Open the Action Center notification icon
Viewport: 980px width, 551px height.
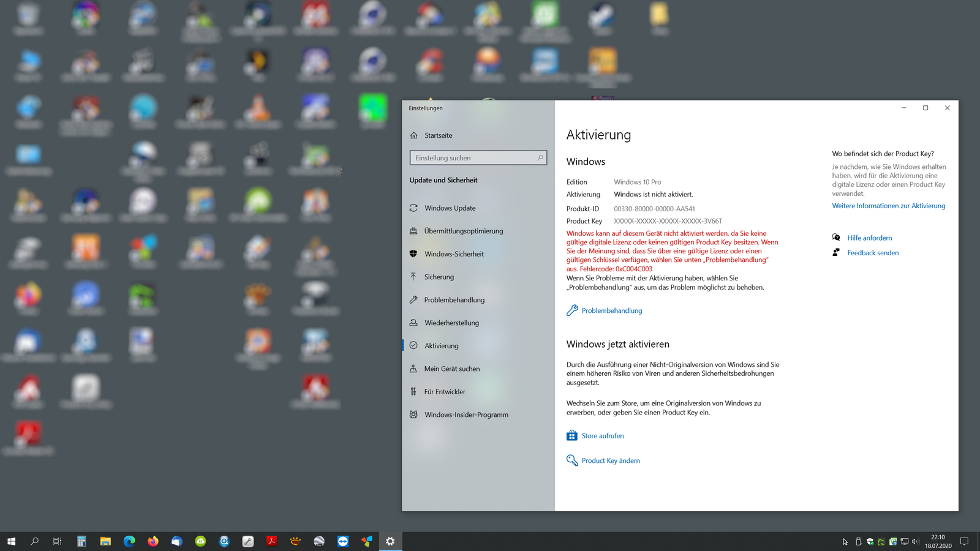pyautogui.click(x=964, y=541)
